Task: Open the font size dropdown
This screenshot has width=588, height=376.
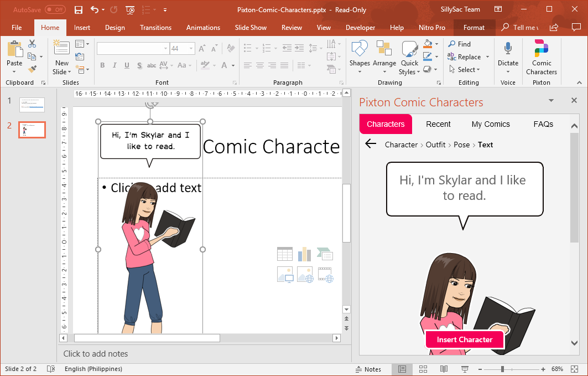Action: (190, 48)
